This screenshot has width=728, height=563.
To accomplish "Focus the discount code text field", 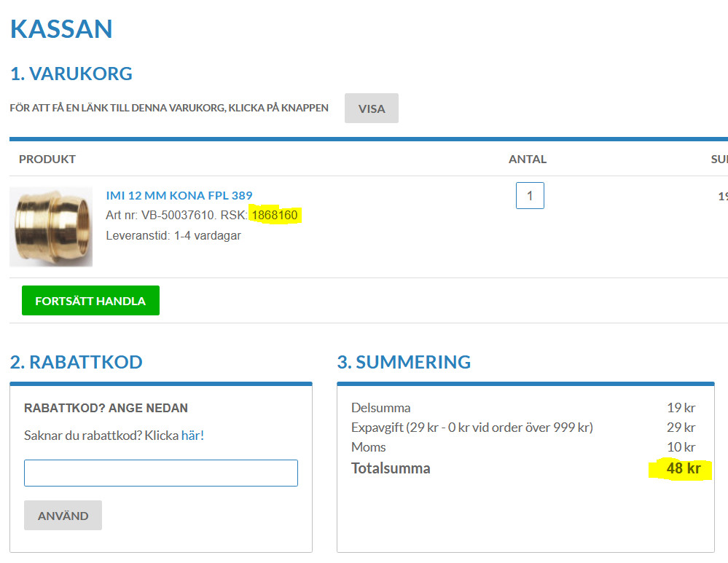I will coord(161,473).
